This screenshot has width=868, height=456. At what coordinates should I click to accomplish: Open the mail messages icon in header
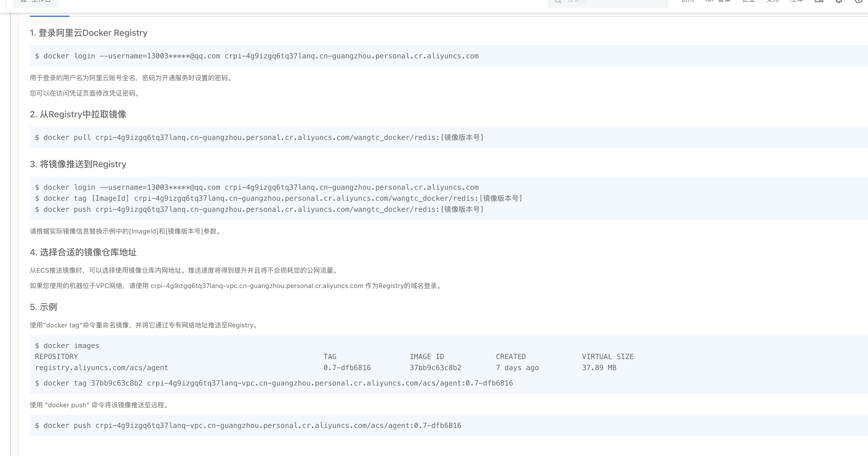click(819, 1)
